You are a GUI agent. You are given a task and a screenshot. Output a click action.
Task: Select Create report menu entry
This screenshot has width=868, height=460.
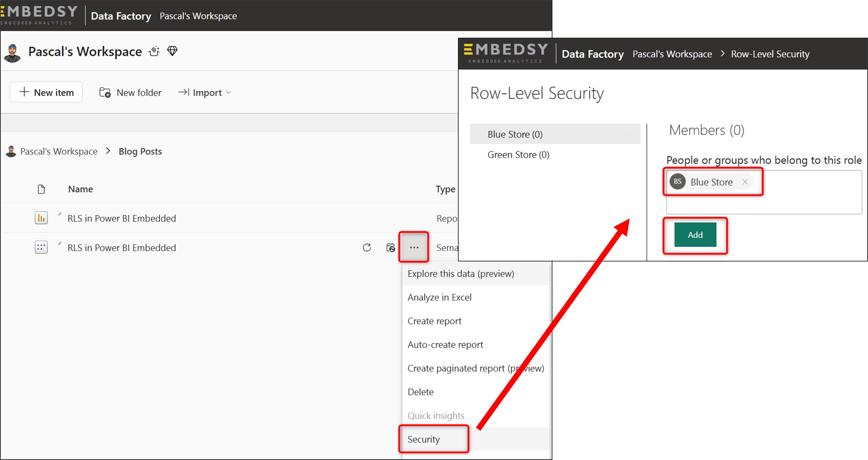pyautogui.click(x=475, y=321)
